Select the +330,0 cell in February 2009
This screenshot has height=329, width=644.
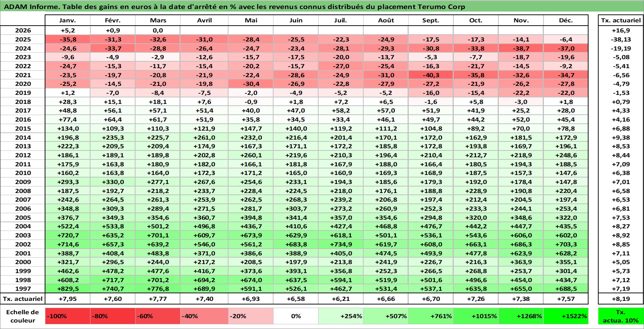point(112,182)
